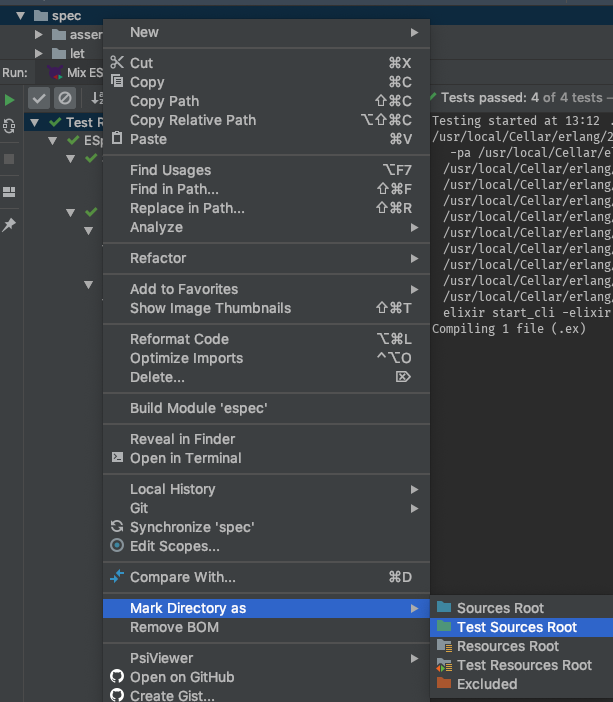
Task: Click the Open in Terminal icon
Action: [117, 457]
